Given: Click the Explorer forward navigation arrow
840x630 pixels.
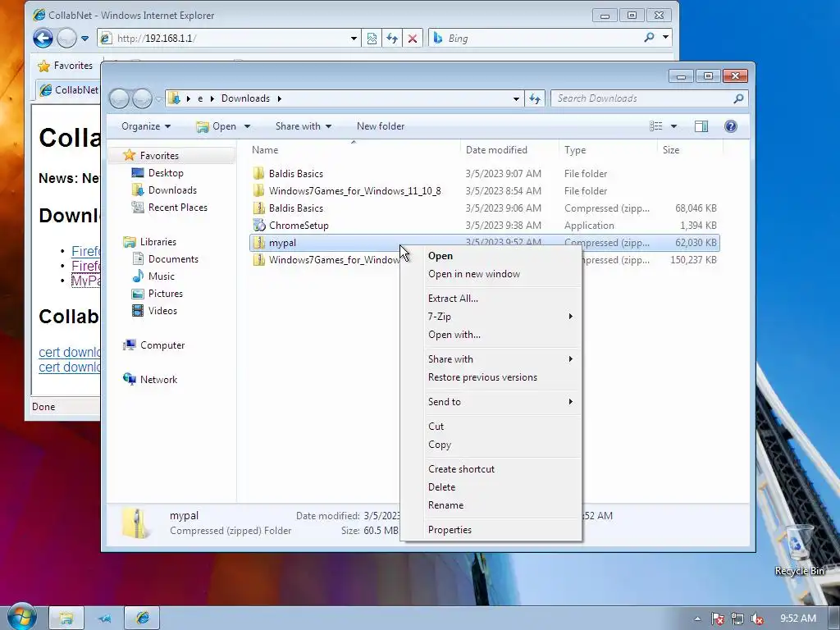Looking at the screenshot, I should coord(142,98).
